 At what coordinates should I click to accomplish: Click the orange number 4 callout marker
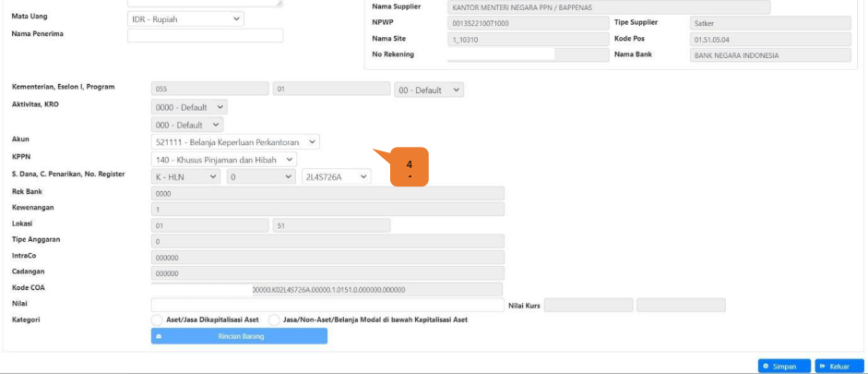click(x=409, y=167)
